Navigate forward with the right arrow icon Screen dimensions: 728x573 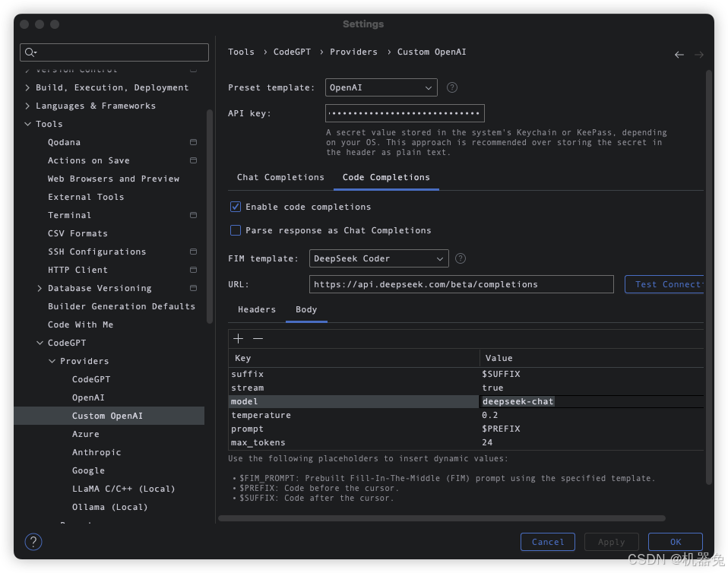[699, 55]
